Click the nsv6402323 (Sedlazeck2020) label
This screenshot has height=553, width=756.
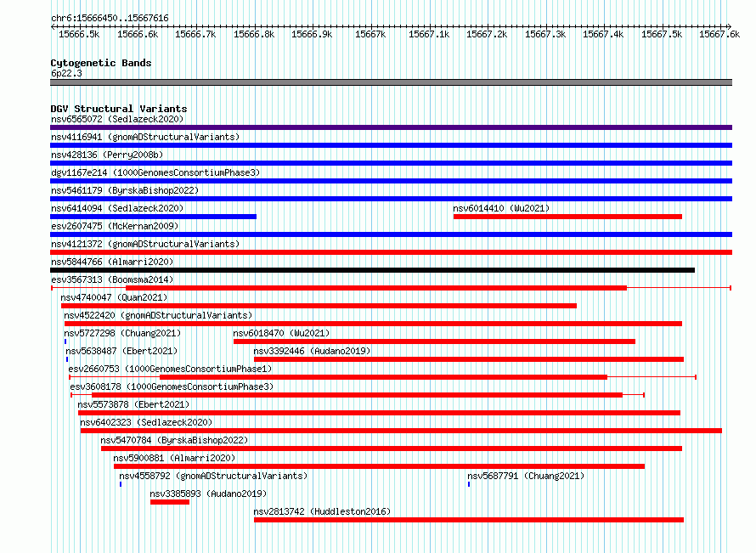(x=146, y=422)
